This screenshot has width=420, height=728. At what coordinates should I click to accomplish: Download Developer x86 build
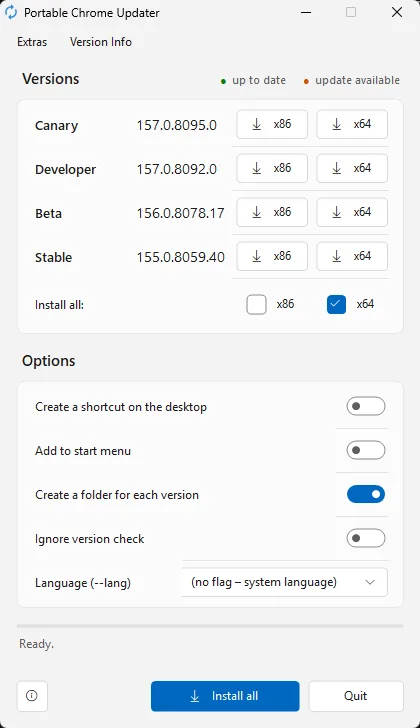pyautogui.click(x=272, y=168)
